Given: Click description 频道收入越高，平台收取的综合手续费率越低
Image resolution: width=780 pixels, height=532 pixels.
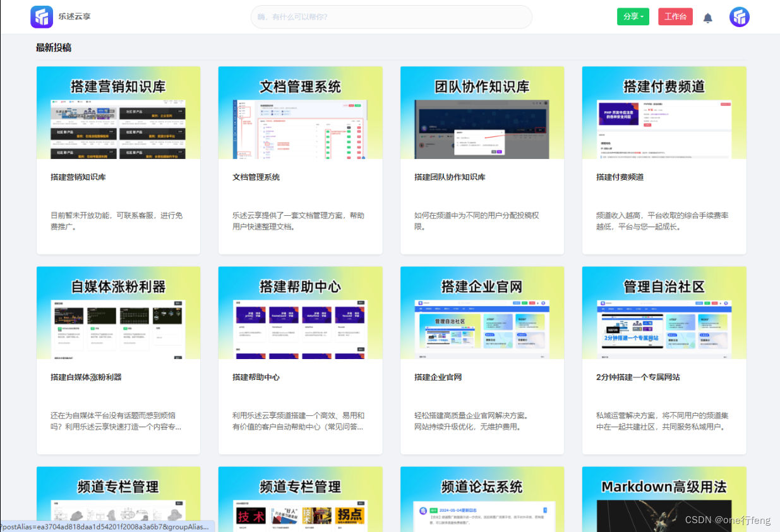Looking at the screenshot, I should tap(663, 221).
